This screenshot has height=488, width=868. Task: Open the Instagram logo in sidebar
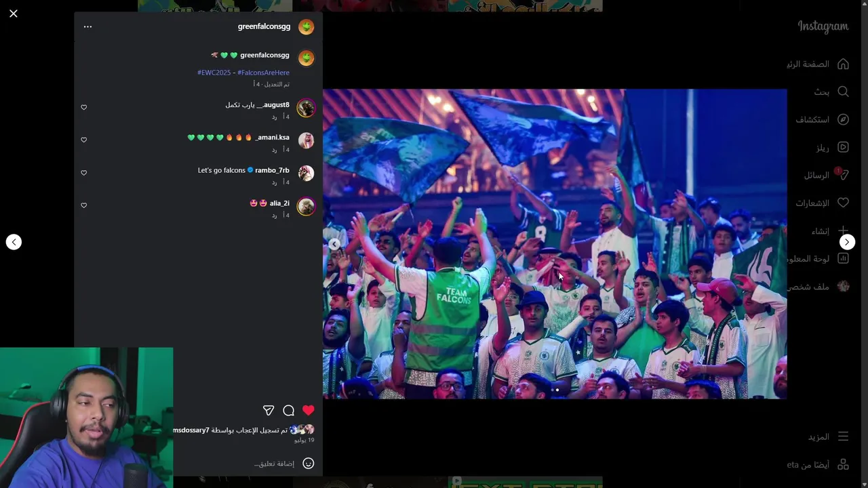[x=823, y=26]
